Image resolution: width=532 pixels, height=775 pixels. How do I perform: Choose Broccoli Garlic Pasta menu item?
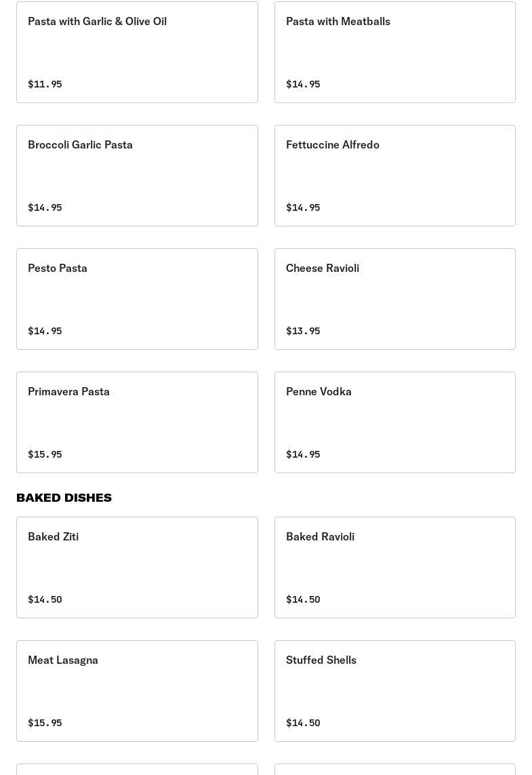coord(137,176)
